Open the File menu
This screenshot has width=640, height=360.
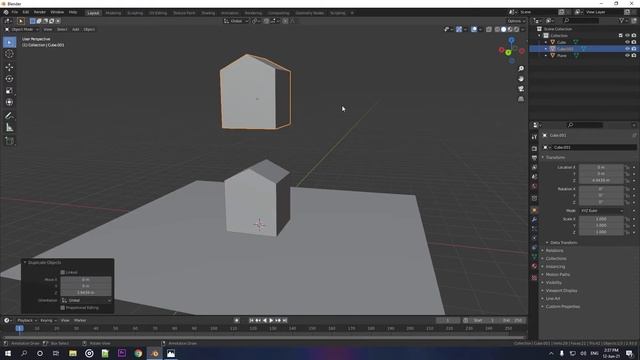pos(15,12)
